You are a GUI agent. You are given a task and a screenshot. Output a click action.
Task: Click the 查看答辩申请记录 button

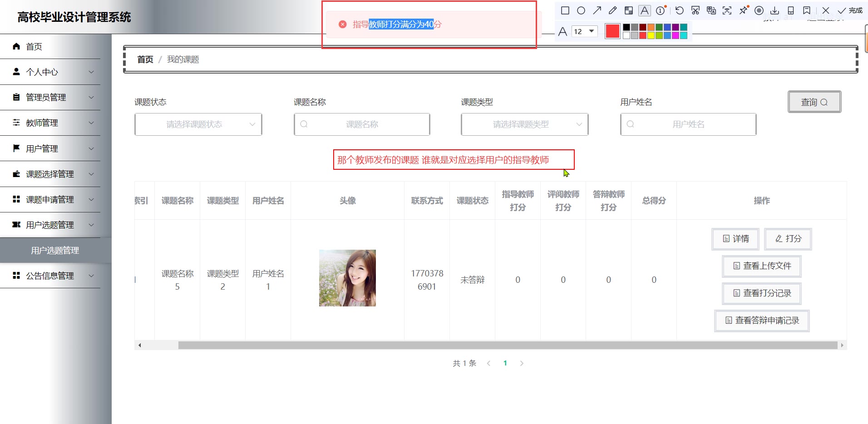click(762, 320)
